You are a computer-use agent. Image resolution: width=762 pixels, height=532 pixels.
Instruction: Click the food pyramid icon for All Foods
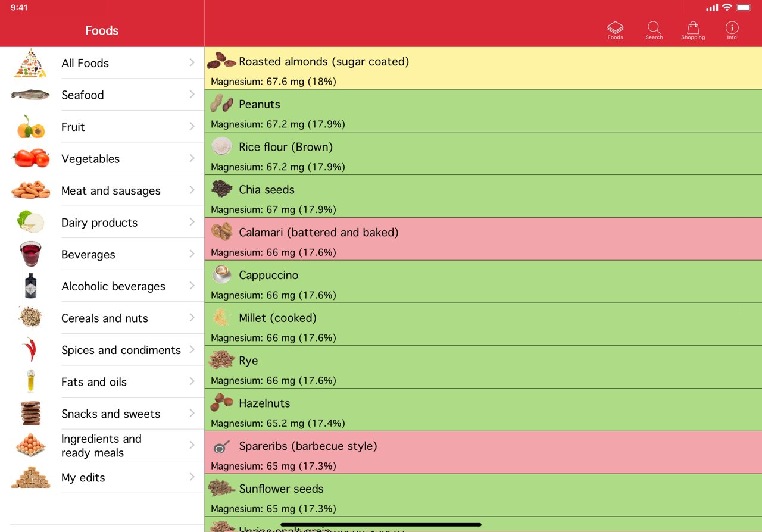[30, 63]
